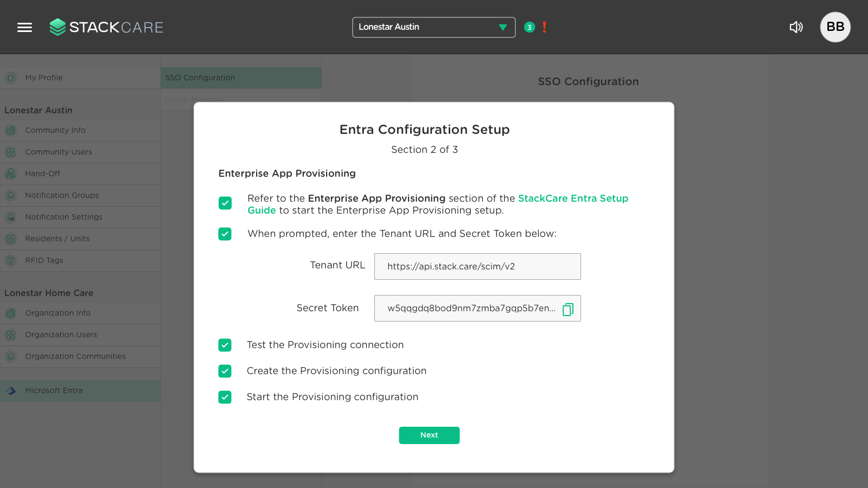
Task: Select the Group Mapping tab
Action: tap(241, 99)
